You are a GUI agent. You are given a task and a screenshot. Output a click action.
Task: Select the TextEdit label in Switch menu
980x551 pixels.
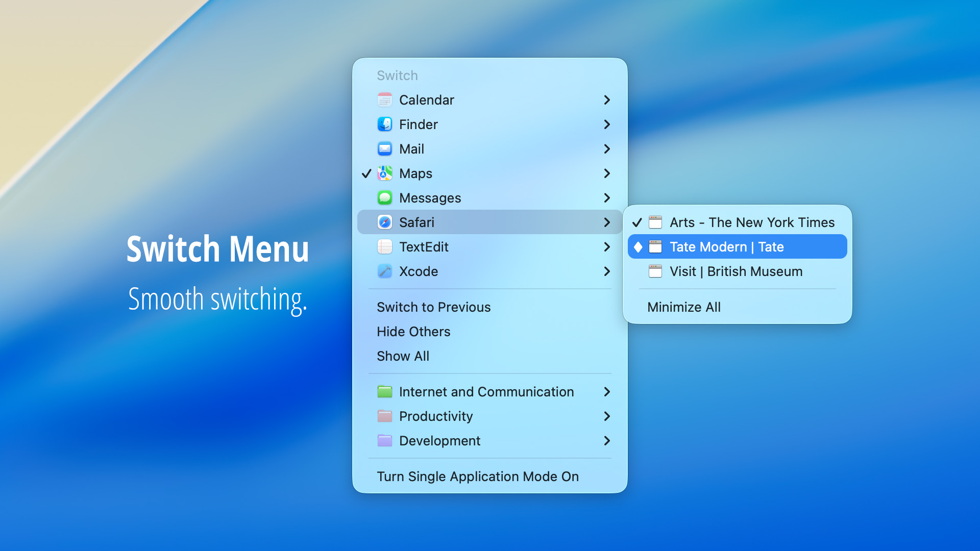(424, 247)
